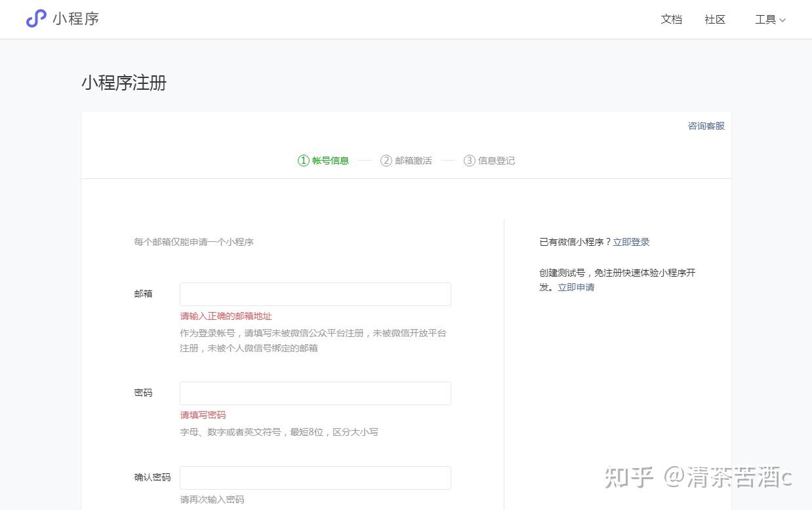Viewport: 812px width, 510px height.
Task: Focus the 确认密码 input field
Action: (315, 478)
